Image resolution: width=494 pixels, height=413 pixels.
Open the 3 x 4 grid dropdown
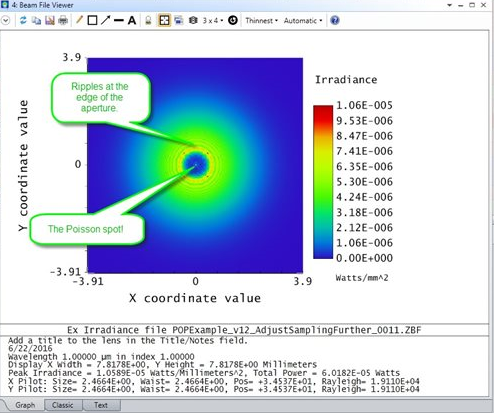tap(213, 21)
